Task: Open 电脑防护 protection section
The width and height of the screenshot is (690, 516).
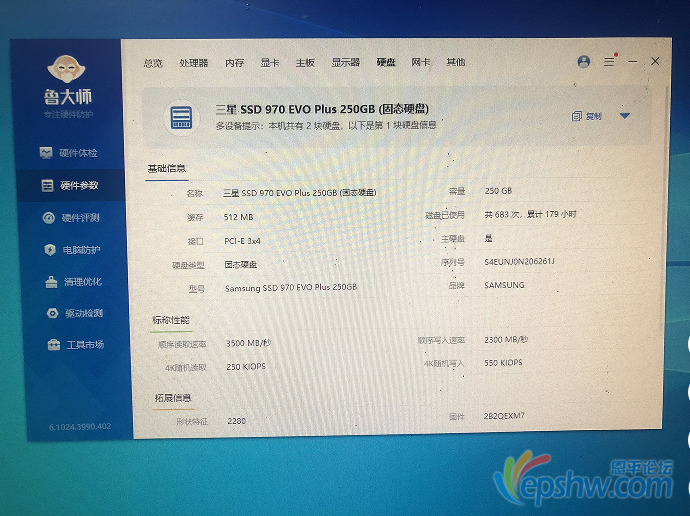Action: pos(73,250)
